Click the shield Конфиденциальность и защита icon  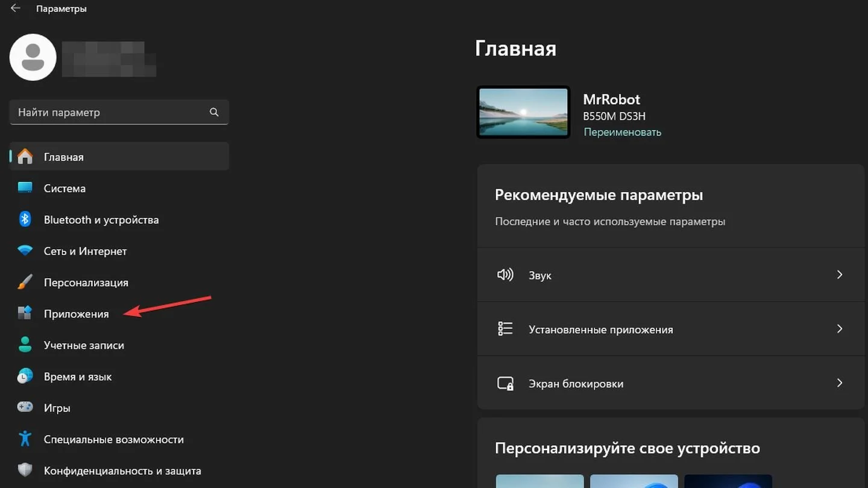click(x=25, y=471)
